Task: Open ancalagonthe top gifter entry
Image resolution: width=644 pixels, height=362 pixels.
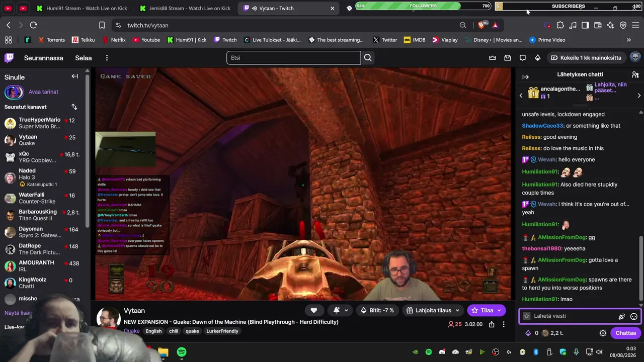Action: point(553,93)
